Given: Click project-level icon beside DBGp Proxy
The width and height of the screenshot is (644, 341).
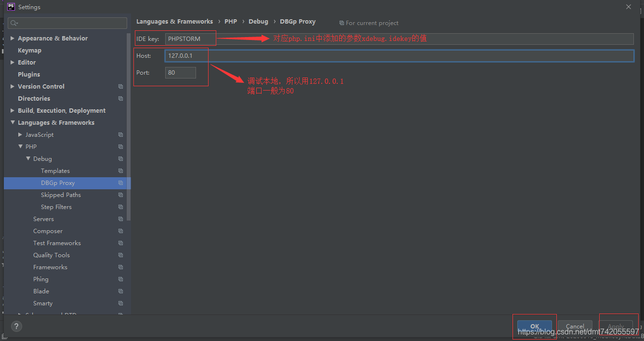Looking at the screenshot, I should [120, 183].
